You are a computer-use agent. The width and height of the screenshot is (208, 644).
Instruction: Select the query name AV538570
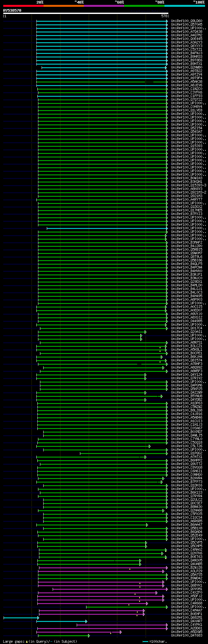(x=12, y=10)
